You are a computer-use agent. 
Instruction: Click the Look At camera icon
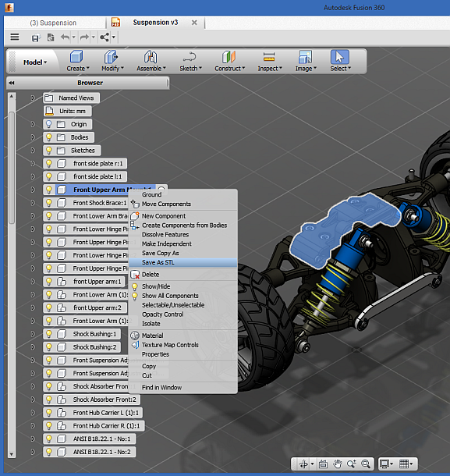pos(323,464)
